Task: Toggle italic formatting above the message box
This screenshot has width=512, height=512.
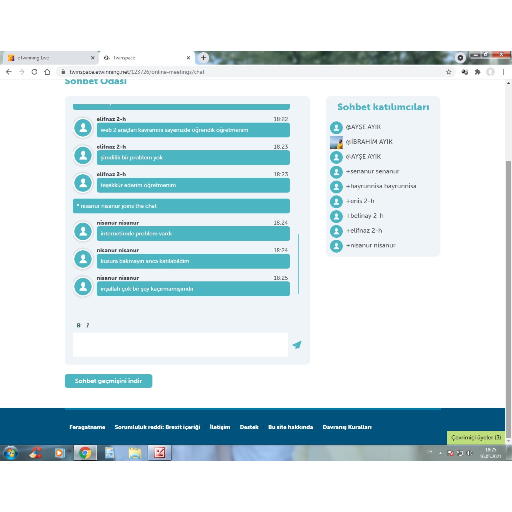Action: tap(87, 325)
